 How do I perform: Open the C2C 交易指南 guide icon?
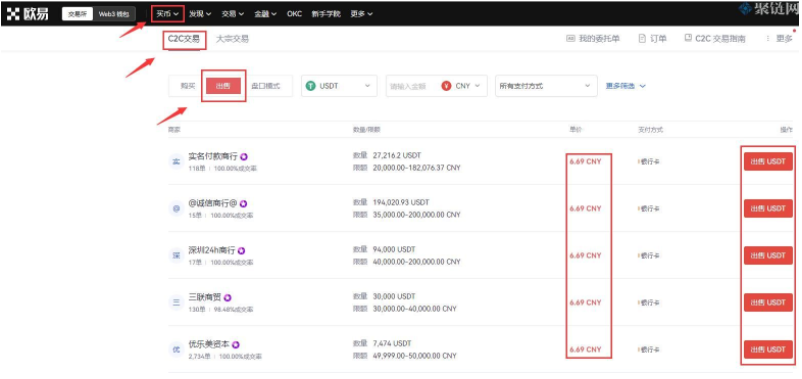coord(688,38)
